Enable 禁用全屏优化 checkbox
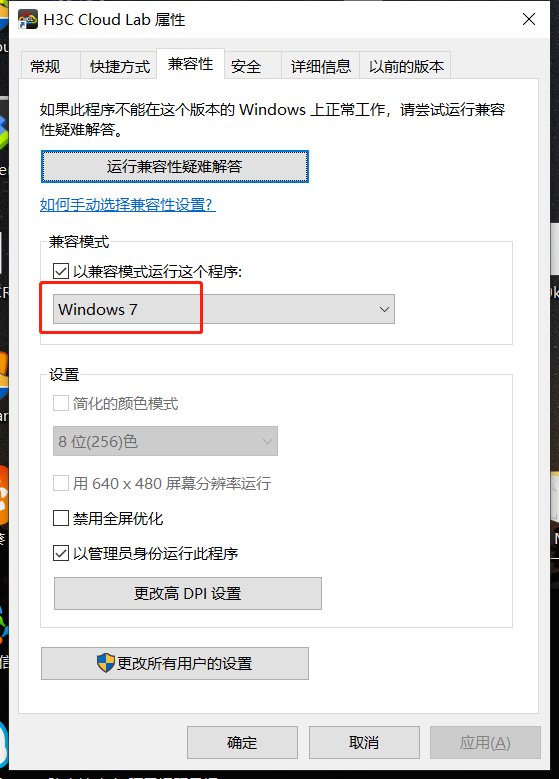This screenshot has width=559, height=779. 61,518
